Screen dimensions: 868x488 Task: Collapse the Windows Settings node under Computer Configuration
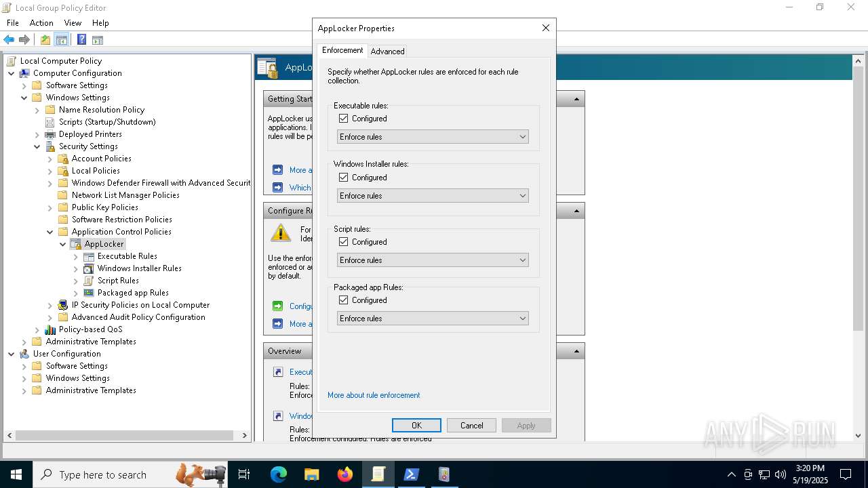(24, 98)
